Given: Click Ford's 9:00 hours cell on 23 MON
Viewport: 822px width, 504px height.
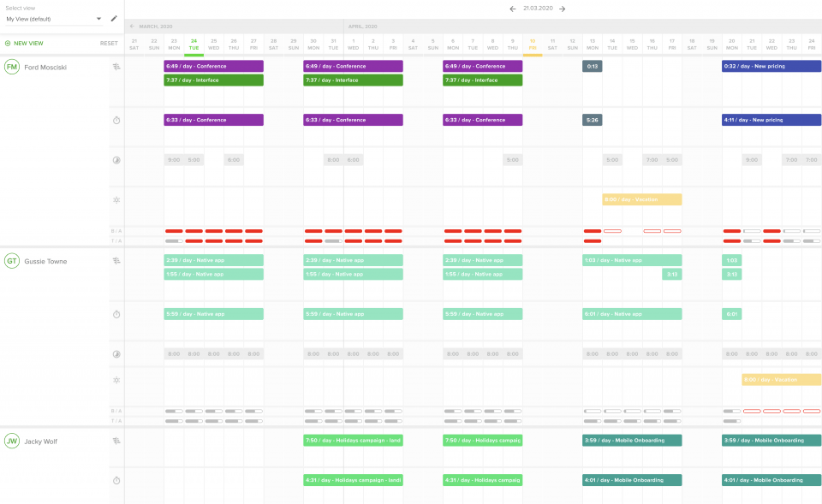Looking at the screenshot, I should [174, 160].
